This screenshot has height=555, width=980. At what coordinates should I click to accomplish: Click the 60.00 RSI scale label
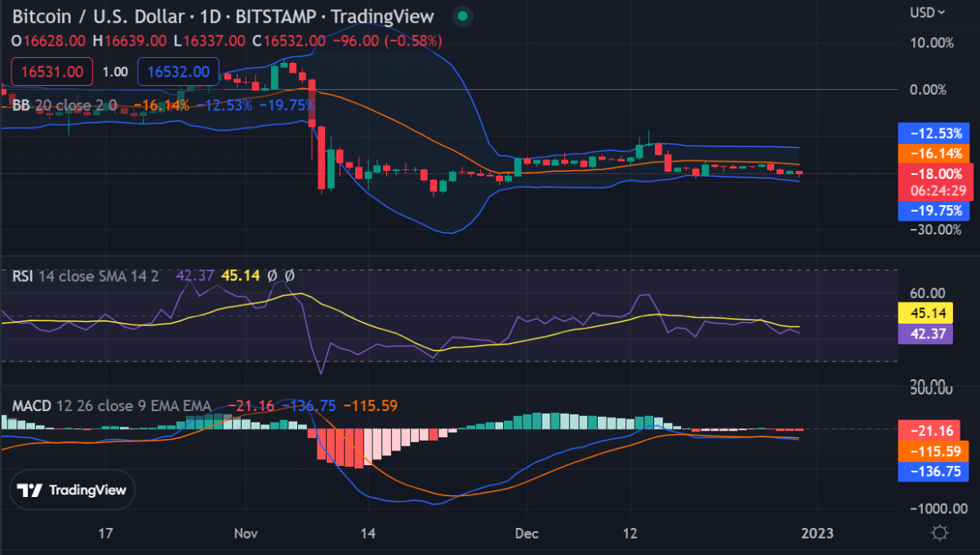(x=928, y=293)
